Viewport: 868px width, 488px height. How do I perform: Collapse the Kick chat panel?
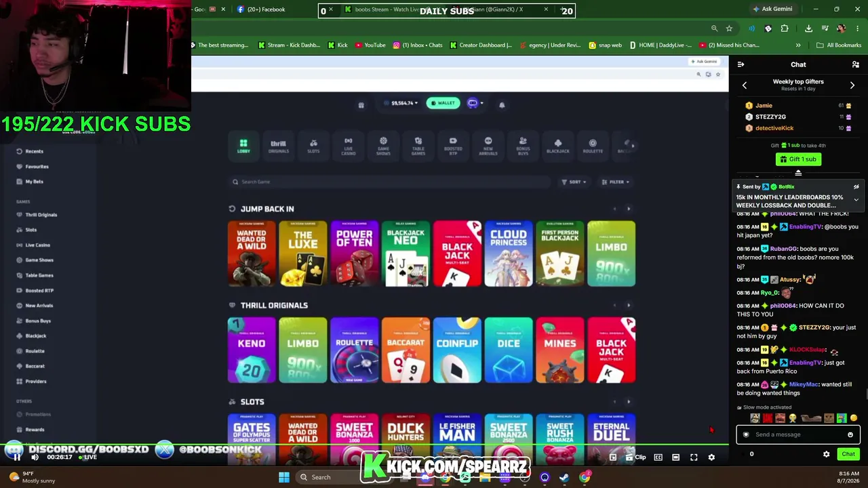click(x=741, y=64)
